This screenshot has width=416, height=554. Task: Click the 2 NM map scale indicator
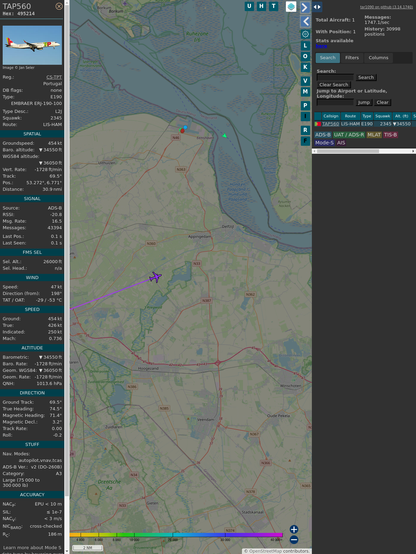coord(88,548)
